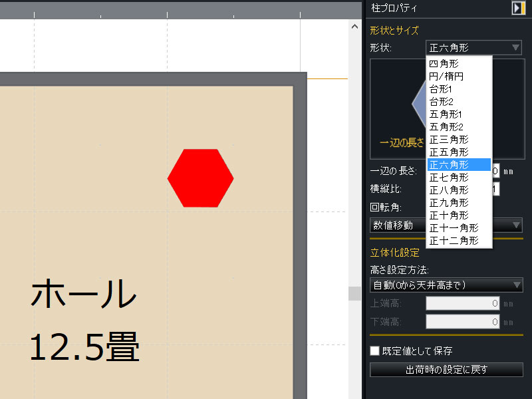
Task: Click 出荷時の設定に戻す button
Action: [x=446, y=370]
